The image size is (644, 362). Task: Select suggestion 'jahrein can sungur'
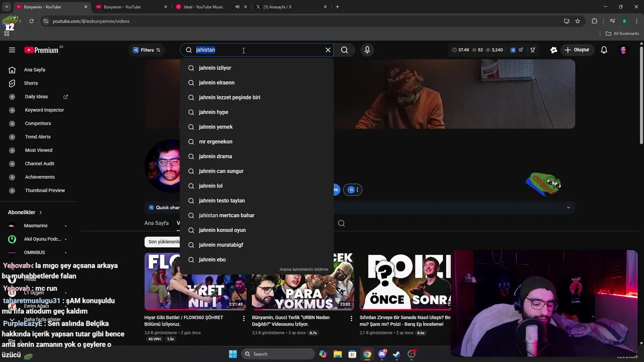point(257,171)
